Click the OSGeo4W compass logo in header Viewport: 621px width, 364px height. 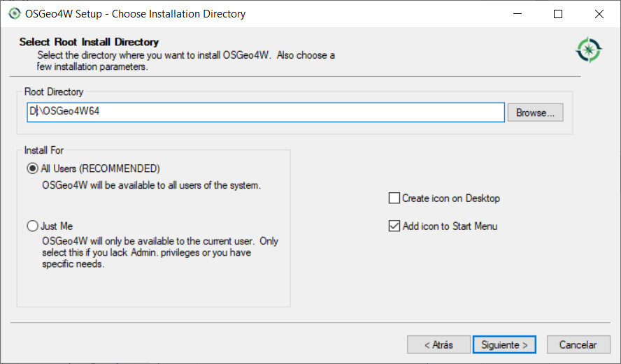click(589, 49)
